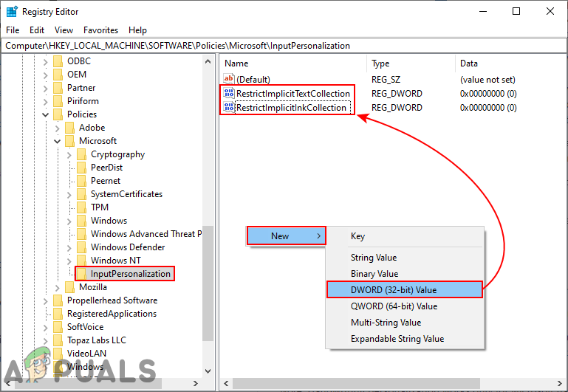This screenshot has height=392, width=568.
Task: Click the Peernet folder icon
Action: [81, 181]
